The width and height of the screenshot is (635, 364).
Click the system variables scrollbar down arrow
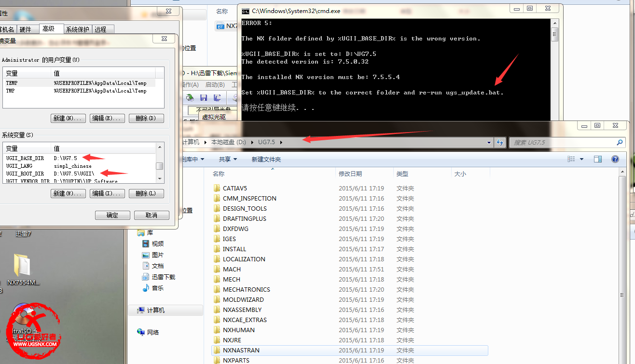click(x=160, y=178)
